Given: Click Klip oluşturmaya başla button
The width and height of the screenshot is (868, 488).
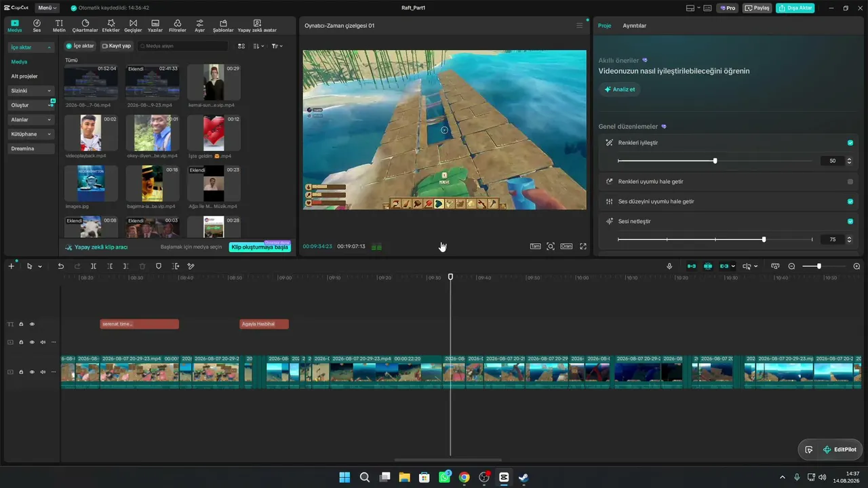Looking at the screenshot, I should [260, 247].
